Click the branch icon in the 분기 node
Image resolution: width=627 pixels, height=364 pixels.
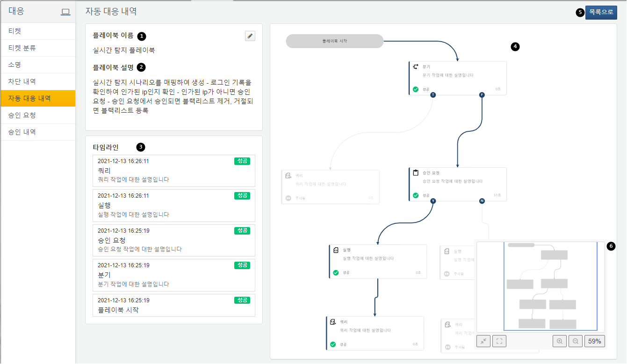click(x=416, y=67)
